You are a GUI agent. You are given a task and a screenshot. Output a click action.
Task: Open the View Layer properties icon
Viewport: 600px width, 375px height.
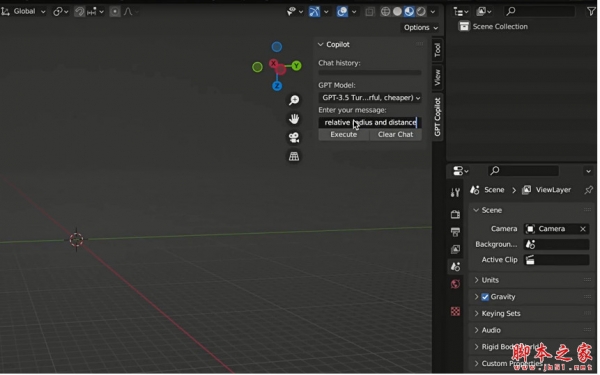(456, 250)
